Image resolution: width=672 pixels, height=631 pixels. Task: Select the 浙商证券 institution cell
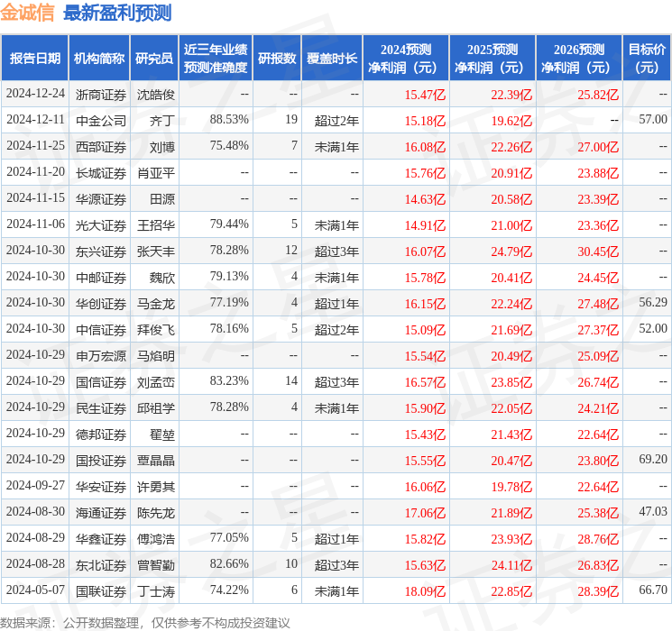(101, 95)
